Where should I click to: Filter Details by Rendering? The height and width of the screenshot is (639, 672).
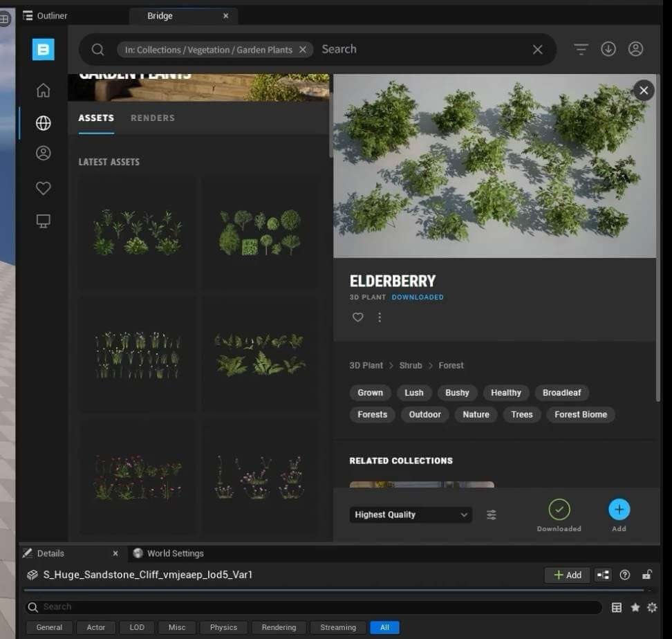pyautogui.click(x=279, y=627)
